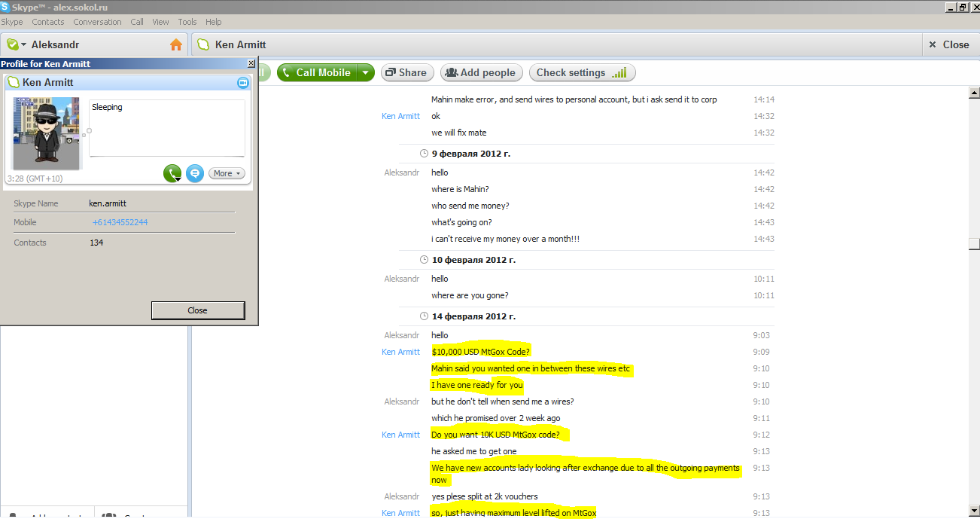Screen dimensions: 980x519
Task: Click the phone icon on Call Mobile
Action: pyautogui.click(x=287, y=73)
